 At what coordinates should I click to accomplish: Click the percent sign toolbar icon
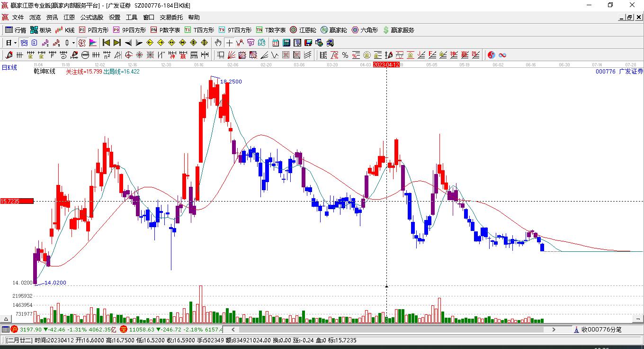345,55
